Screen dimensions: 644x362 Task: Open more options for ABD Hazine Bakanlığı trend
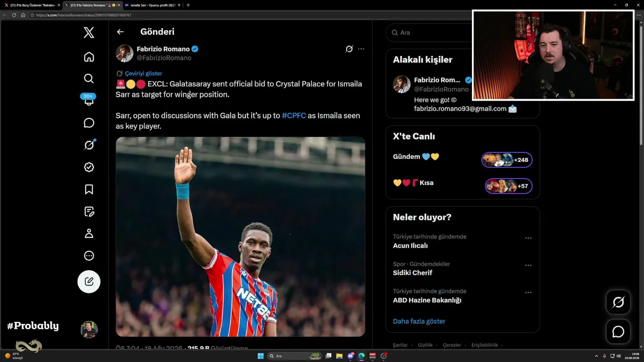528,292
